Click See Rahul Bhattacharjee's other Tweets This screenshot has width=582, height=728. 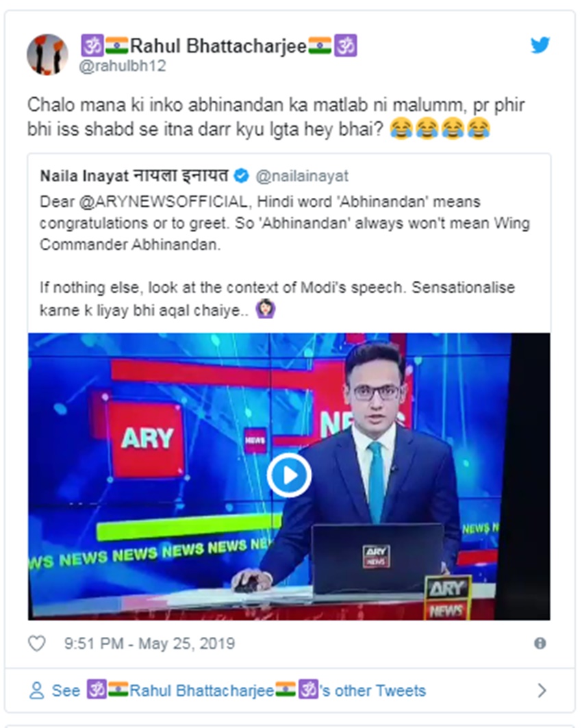point(238,690)
